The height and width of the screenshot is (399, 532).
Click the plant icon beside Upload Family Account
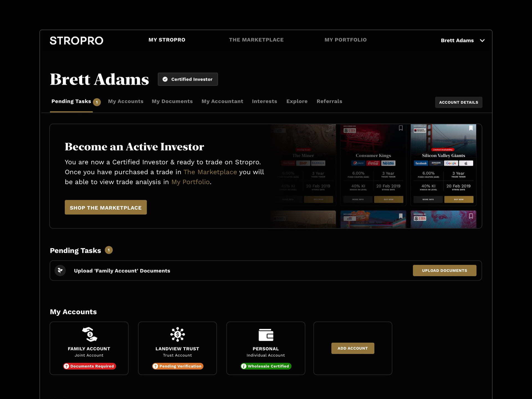pos(60,270)
